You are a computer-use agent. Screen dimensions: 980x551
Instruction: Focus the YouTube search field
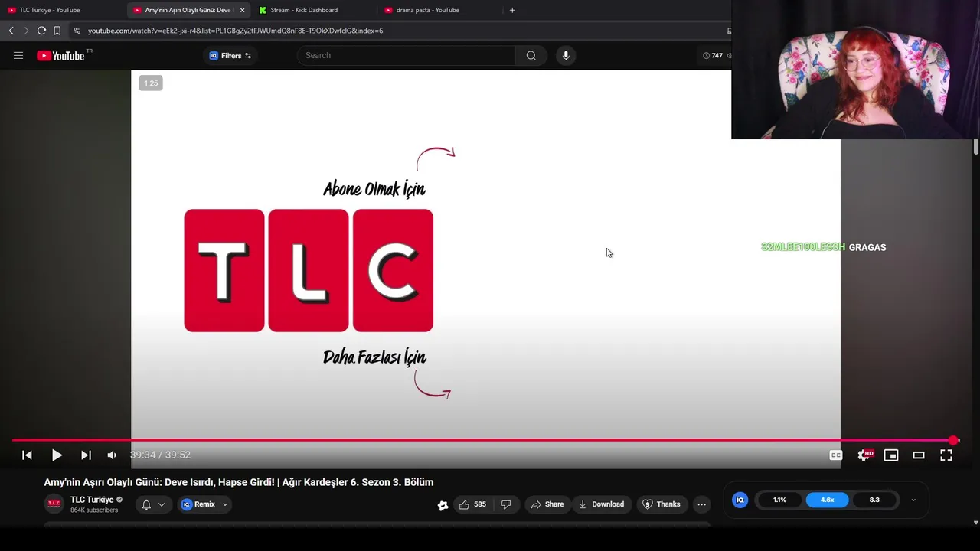click(406, 55)
